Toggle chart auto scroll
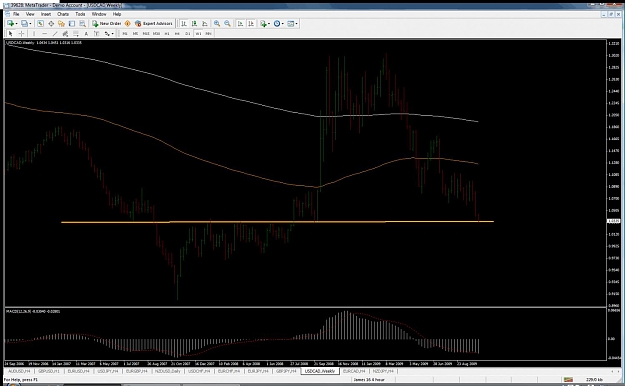This screenshot has width=625, height=386. tap(240, 24)
